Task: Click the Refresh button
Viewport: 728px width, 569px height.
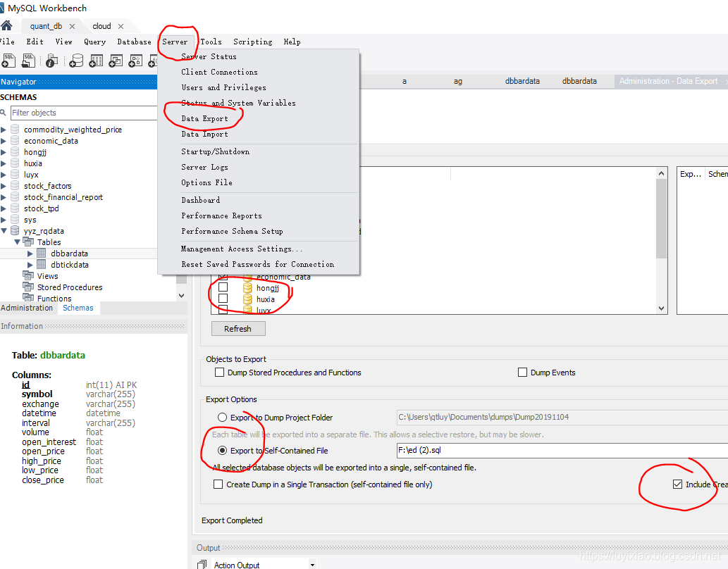Action: pyautogui.click(x=238, y=329)
